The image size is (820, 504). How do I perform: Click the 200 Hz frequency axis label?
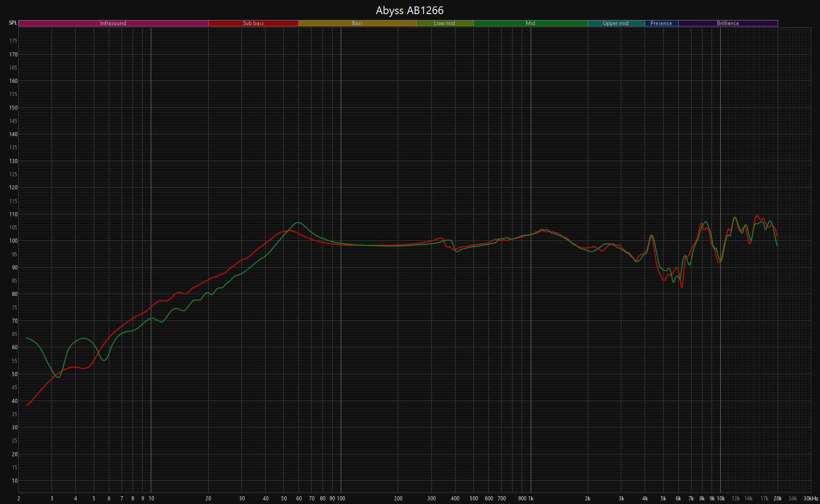398,499
